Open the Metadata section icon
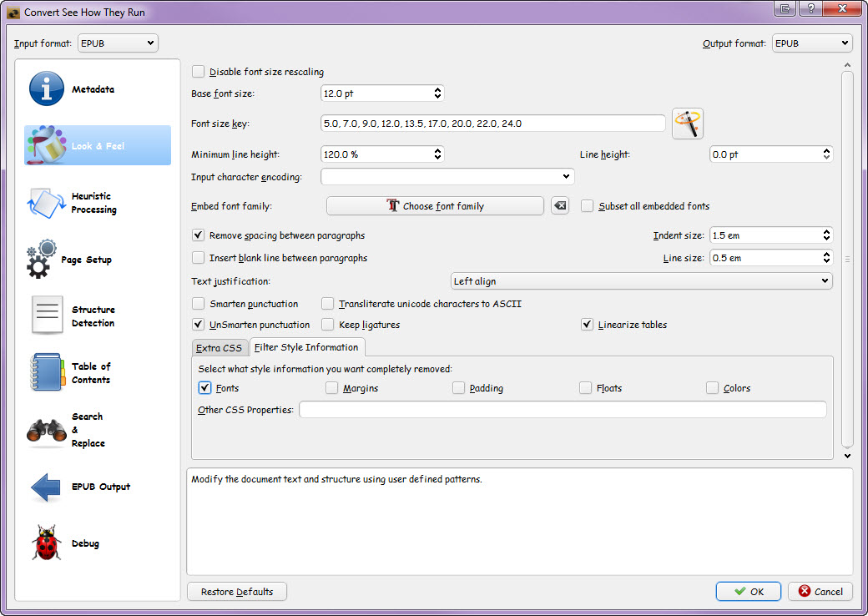This screenshot has height=616, width=868. (47, 88)
